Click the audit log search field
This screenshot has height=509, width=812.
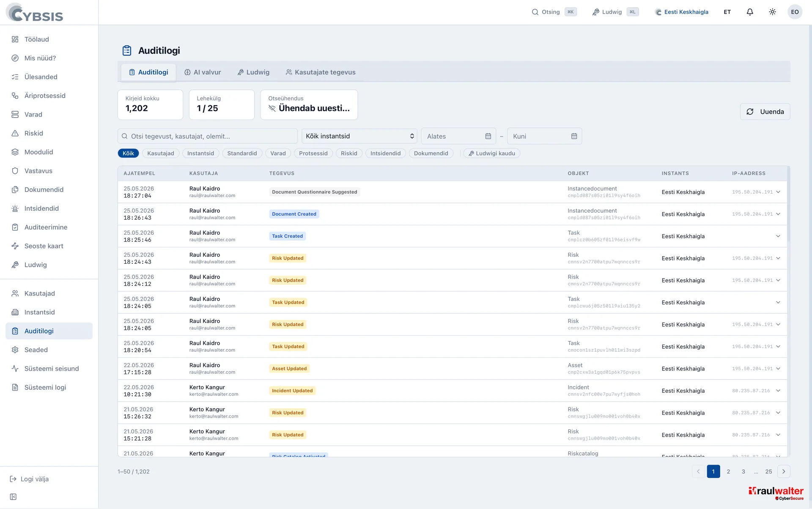click(208, 136)
